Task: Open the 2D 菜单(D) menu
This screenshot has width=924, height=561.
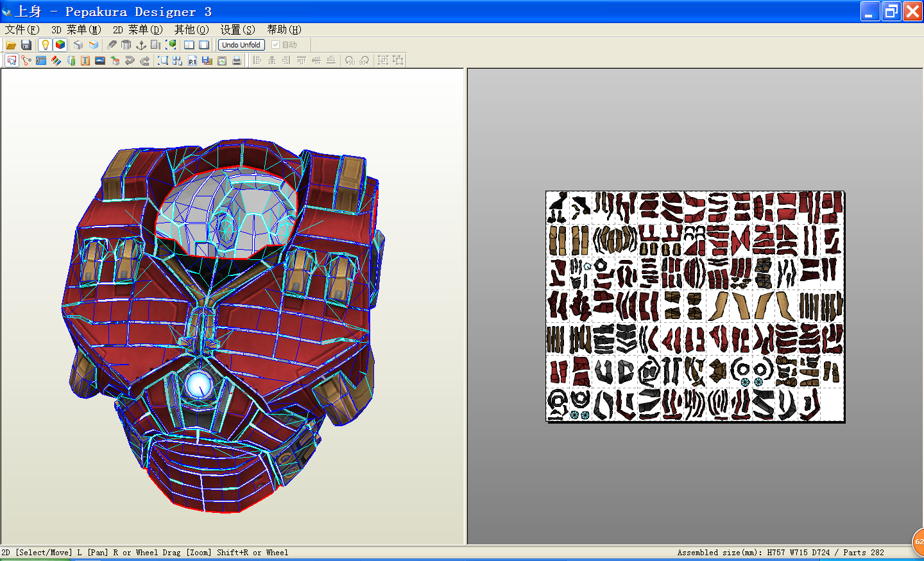Action: coord(138,30)
